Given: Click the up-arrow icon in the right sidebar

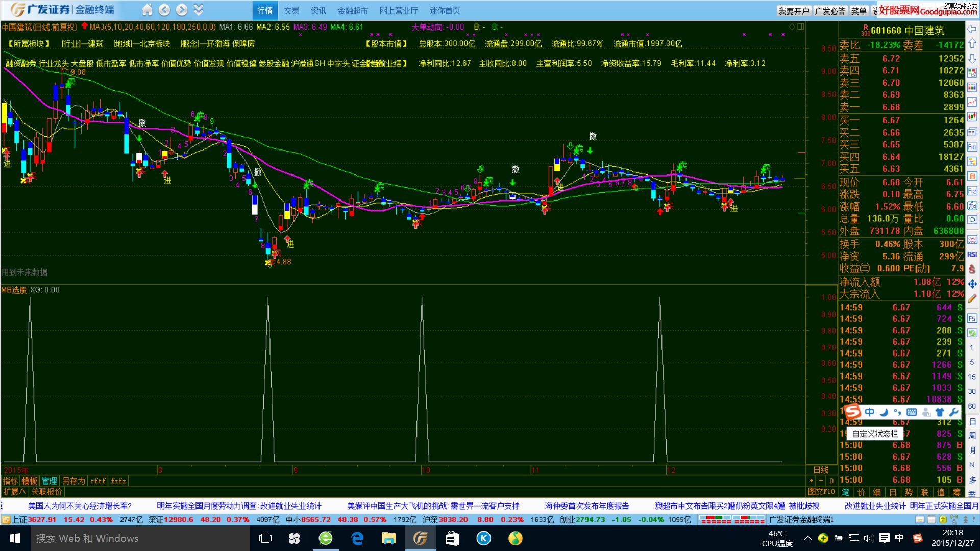Looking at the screenshot, I should pyautogui.click(x=972, y=44).
